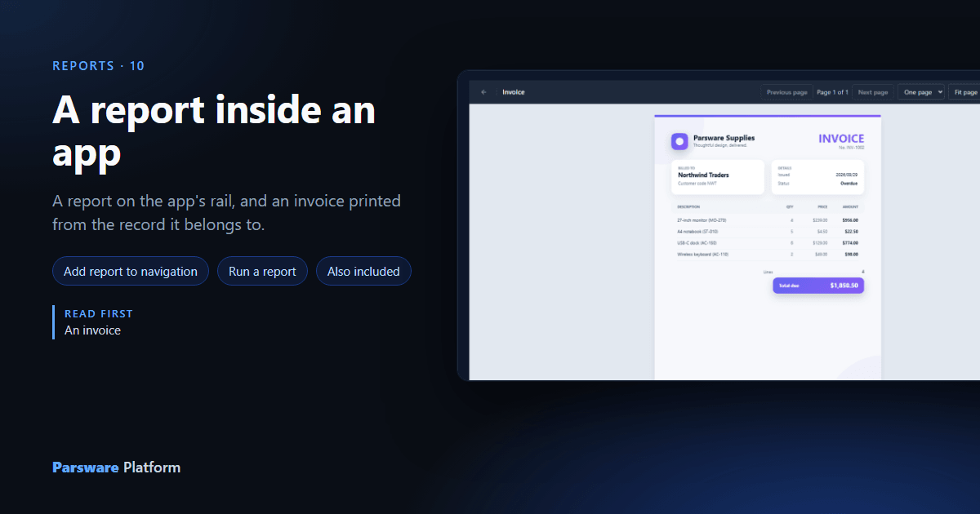Open the "One page" layout dropdown

[921, 92]
